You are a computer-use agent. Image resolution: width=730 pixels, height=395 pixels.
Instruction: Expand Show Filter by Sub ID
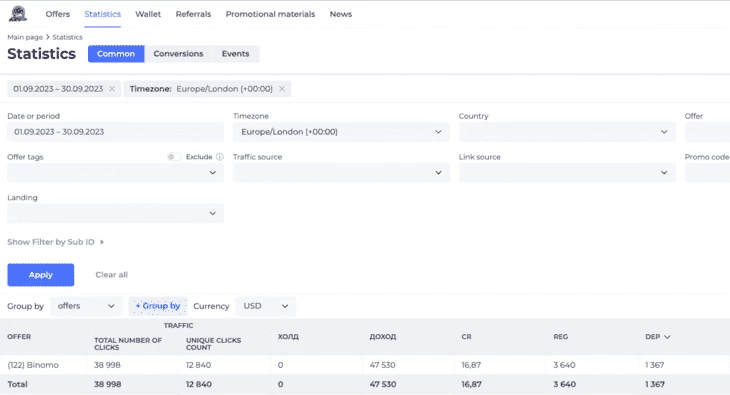click(x=55, y=242)
